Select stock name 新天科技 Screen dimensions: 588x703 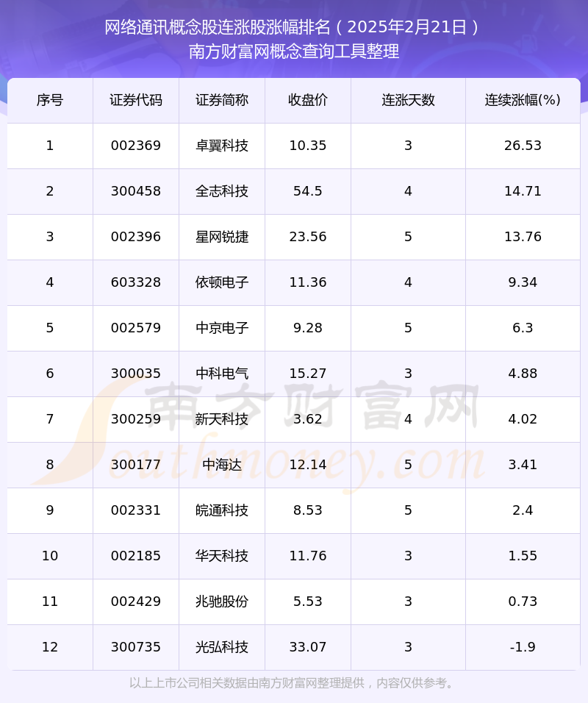[222, 419]
